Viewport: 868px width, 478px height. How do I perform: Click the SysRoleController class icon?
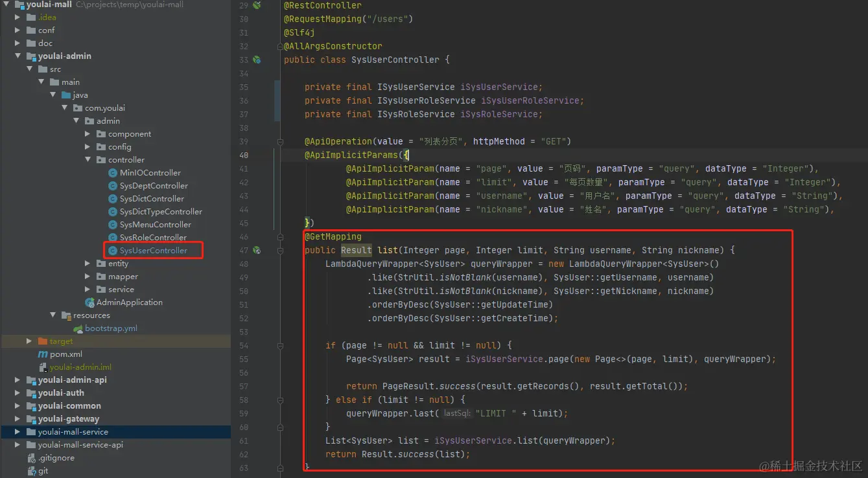pos(113,238)
